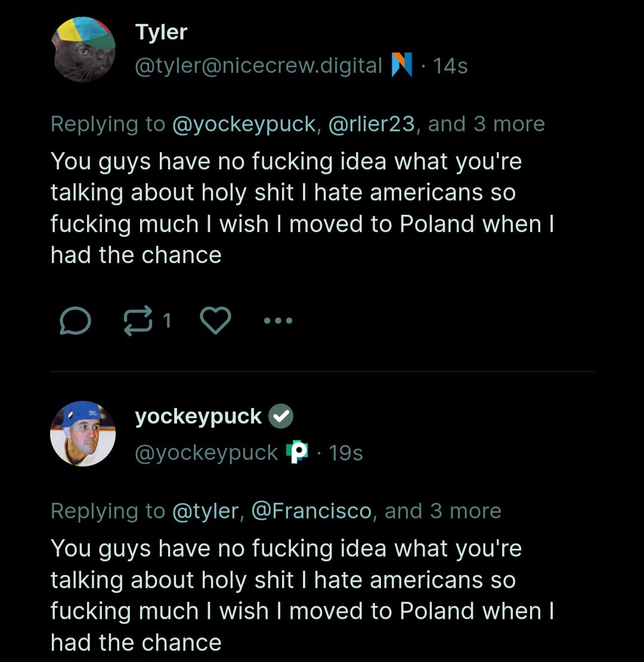Open the @tyler mention in yockeypuck's reply

pyautogui.click(x=206, y=511)
